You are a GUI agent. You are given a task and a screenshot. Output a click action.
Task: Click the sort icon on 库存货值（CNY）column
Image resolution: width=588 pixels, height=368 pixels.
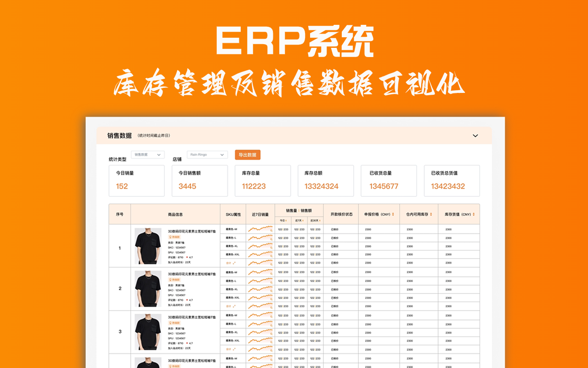pos(473,214)
